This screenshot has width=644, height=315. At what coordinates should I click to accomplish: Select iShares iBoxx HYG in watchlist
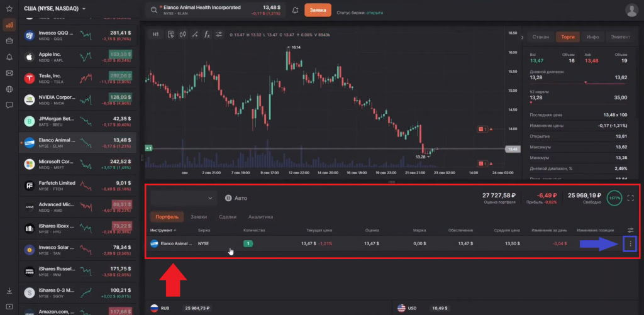point(77,228)
